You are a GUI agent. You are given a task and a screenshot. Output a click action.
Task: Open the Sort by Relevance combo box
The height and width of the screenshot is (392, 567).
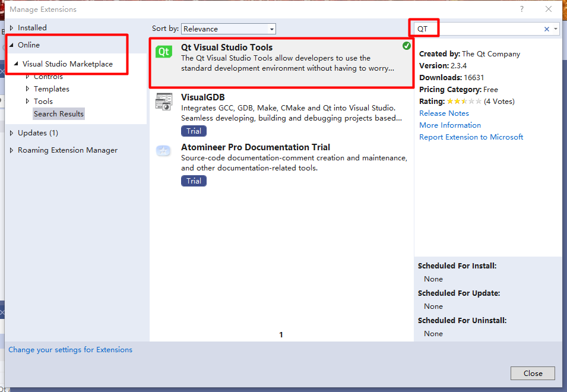pos(229,29)
